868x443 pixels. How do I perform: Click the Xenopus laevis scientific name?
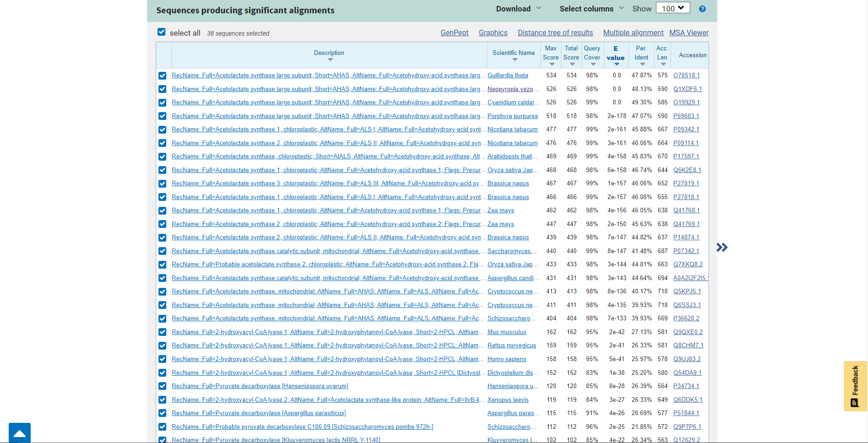[x=508, y=400]
